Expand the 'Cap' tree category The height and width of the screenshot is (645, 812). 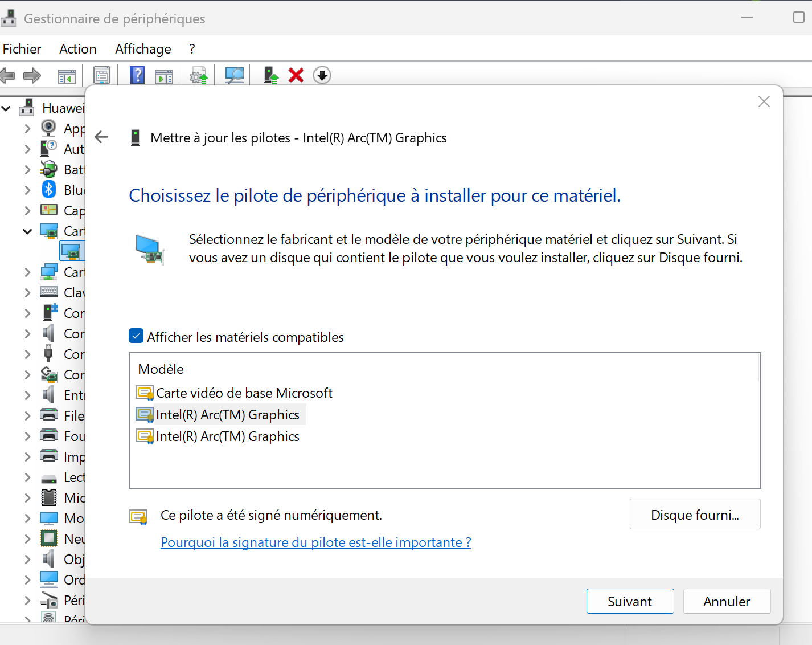(27, 211)
